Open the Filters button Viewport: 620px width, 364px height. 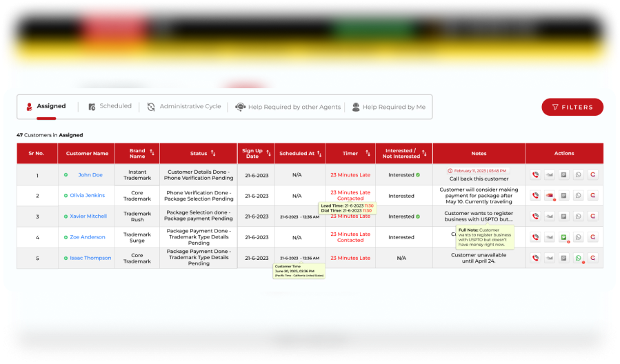(572, 107)
